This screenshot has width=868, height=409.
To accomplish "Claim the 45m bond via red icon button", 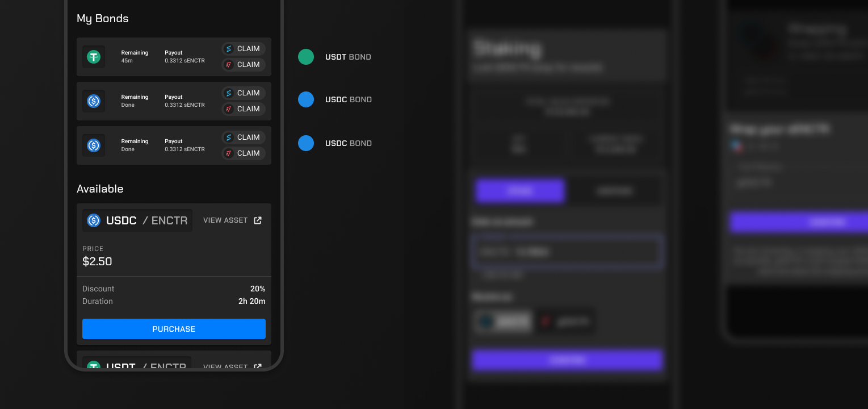I will [243, 65].
